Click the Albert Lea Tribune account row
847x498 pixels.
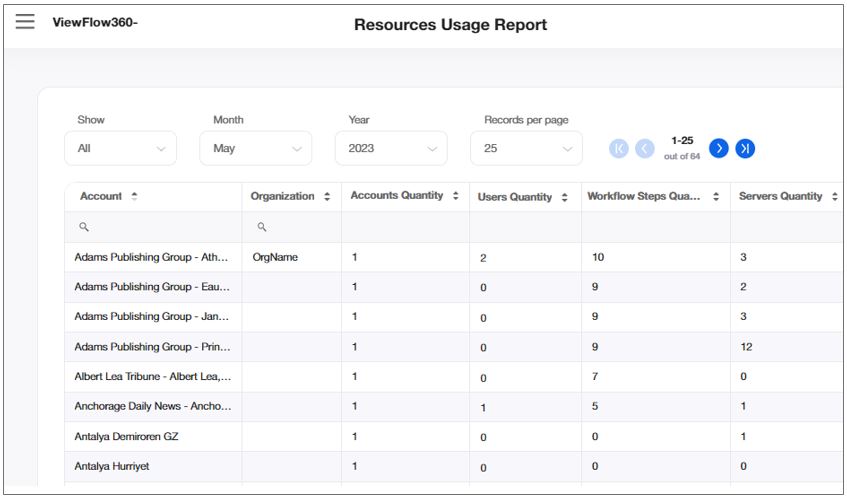pyautogui.click(x=152, y=377)
